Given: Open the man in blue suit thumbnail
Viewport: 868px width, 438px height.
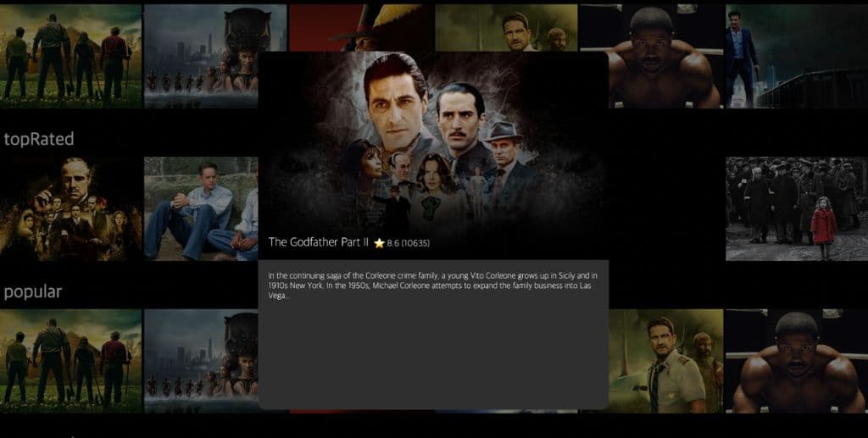Looking at the screenshot, I should (797, 57).
